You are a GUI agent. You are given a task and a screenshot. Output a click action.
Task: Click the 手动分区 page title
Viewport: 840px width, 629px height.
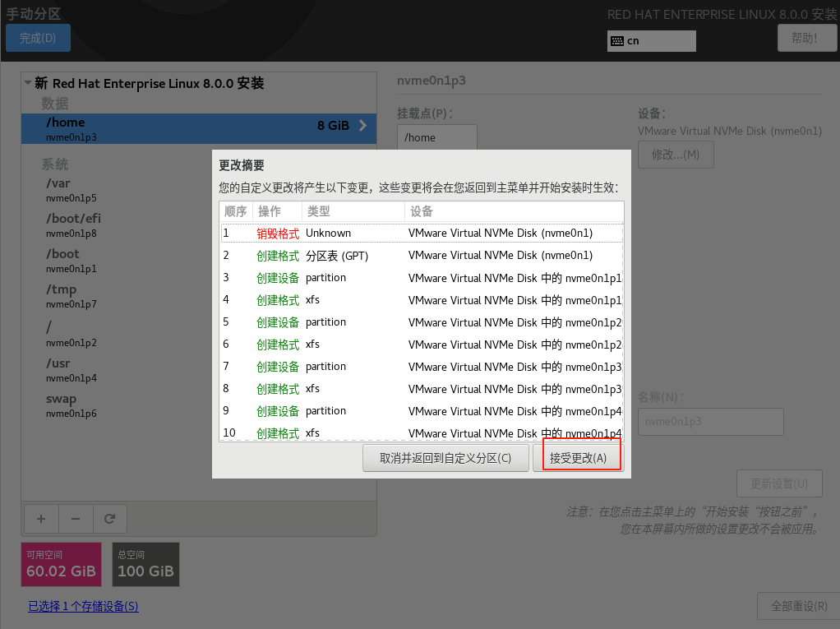(33, 13)
